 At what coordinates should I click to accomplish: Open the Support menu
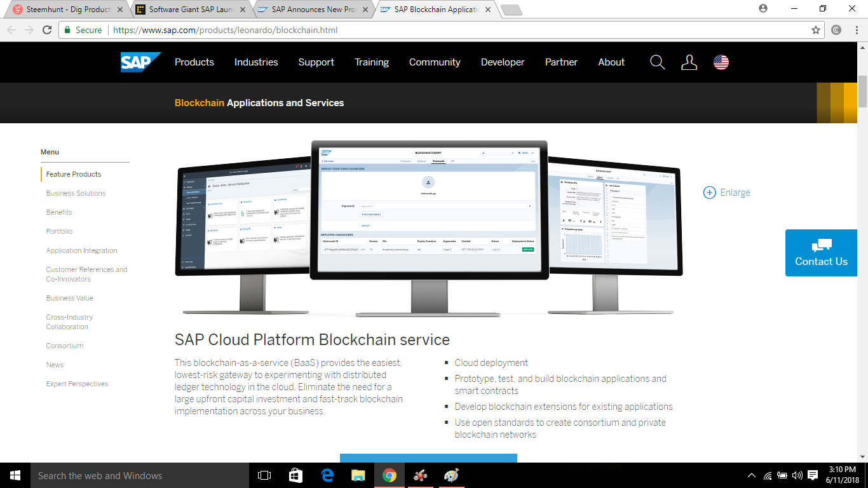(316, 62)
